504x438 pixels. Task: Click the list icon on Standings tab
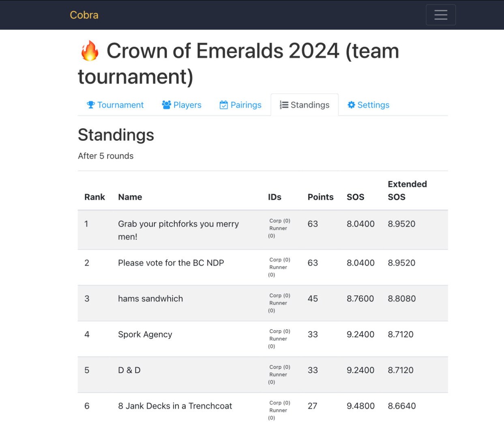(x=284, y=105)
